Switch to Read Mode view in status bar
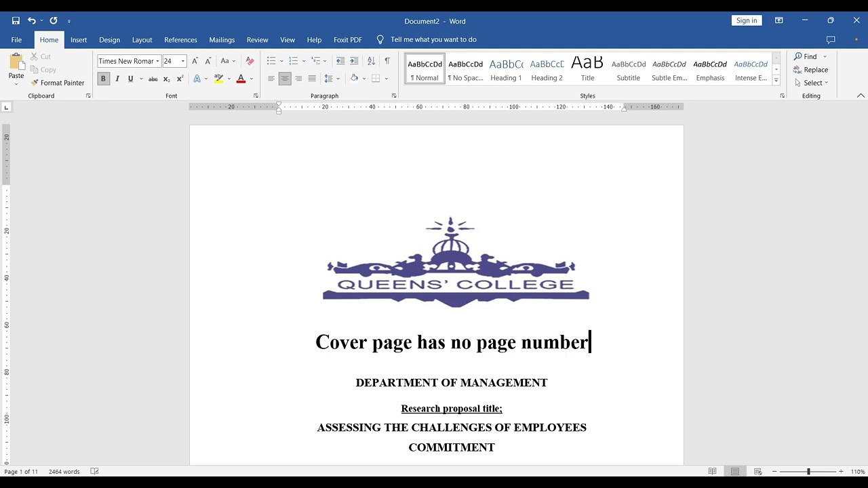This screenshot has height=488, width=868. [712, 471]
